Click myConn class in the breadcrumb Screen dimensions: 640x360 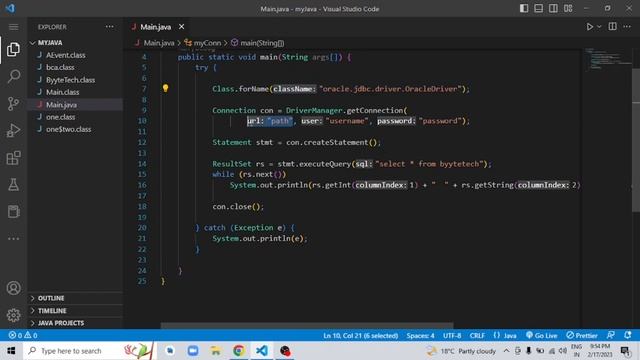[207, 43]
